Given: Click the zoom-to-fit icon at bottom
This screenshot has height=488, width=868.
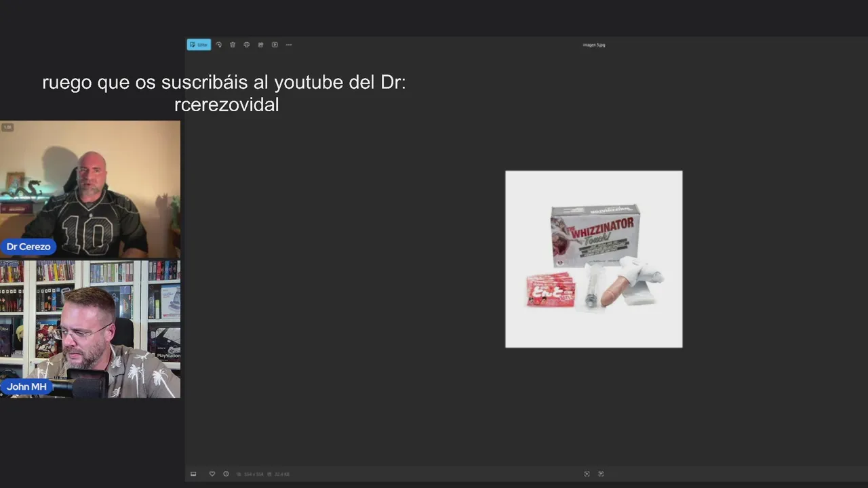Looking at the screenshot, I should click(x=587, y=474).
